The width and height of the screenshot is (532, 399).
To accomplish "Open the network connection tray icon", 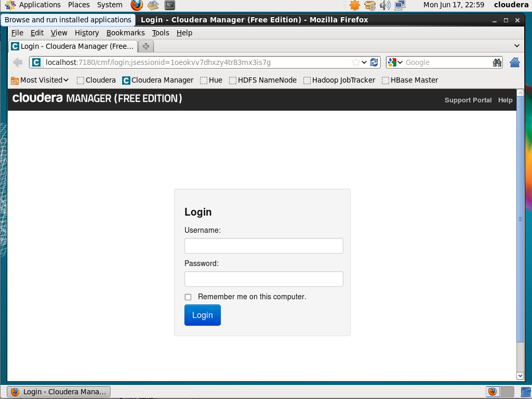I will click(x=401, y=5).
